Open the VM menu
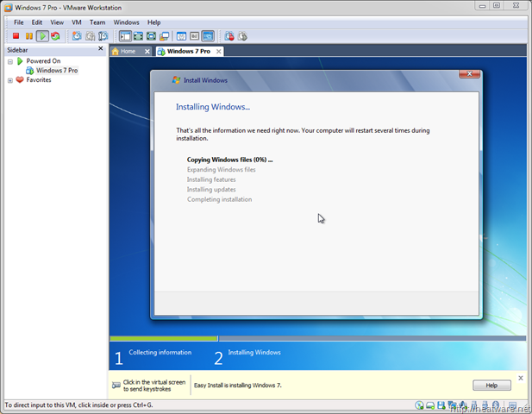Screen dimensions: 532x414 coord(77,22)
